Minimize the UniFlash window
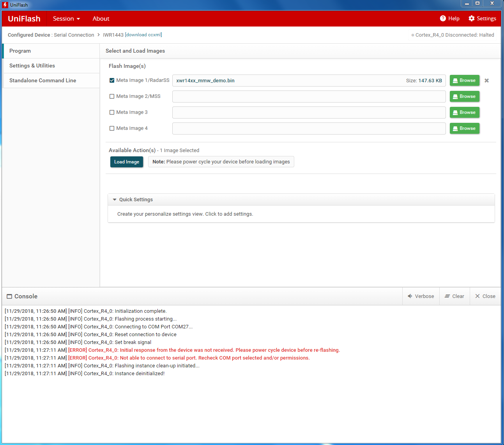 pos(467,4)
